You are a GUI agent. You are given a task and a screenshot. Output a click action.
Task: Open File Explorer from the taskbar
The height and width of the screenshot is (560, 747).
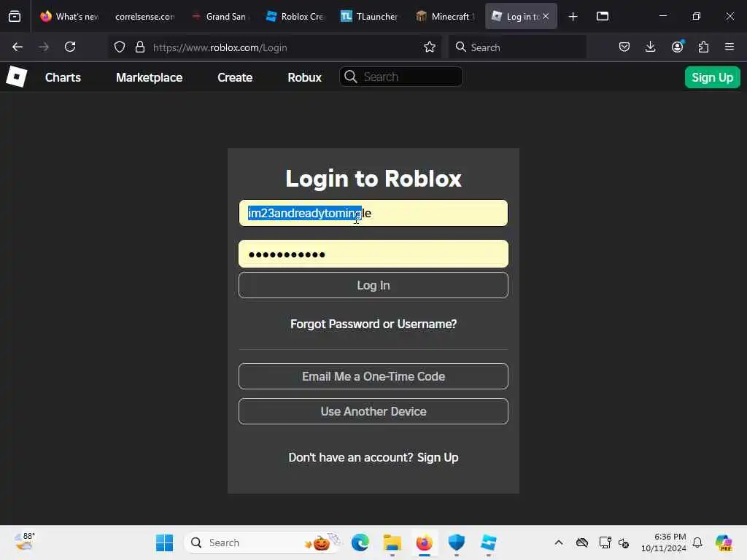coord(392,542)
